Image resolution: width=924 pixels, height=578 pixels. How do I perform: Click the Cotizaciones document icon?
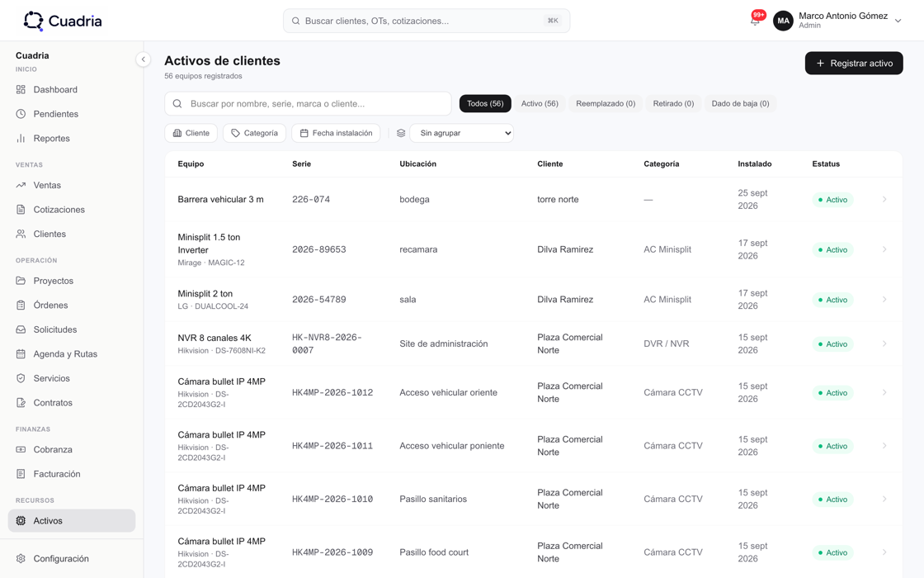point(21,210)
